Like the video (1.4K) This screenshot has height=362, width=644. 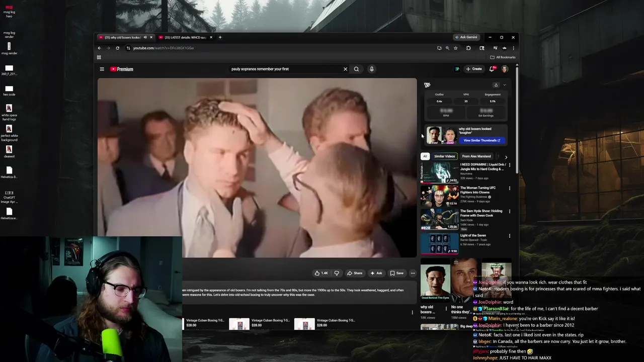coord(321,273)
